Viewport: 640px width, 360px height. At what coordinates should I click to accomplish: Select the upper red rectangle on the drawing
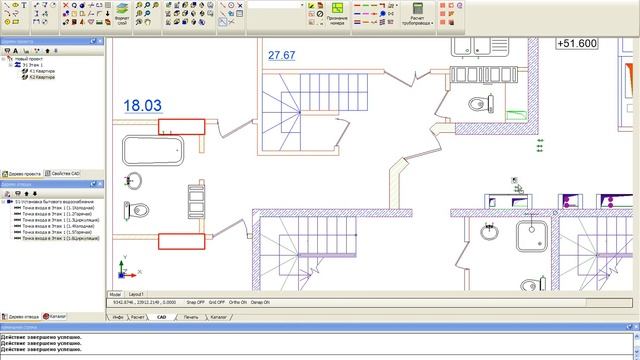click(x=182, y=127)
